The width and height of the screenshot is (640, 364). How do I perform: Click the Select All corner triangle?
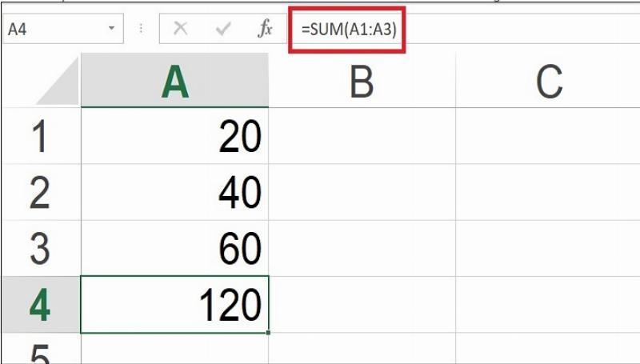tap(58, 82)
